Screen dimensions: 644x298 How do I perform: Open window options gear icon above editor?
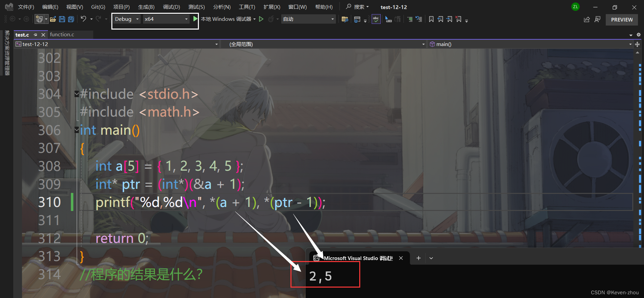[x=639, y=35]
